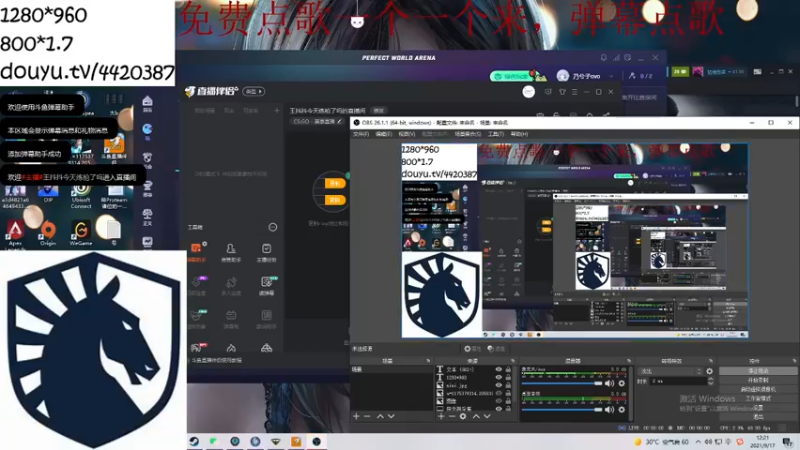
Task: Undock the 来源 panel via header icon
Action: pyautogui.click(x=513, y=361)
